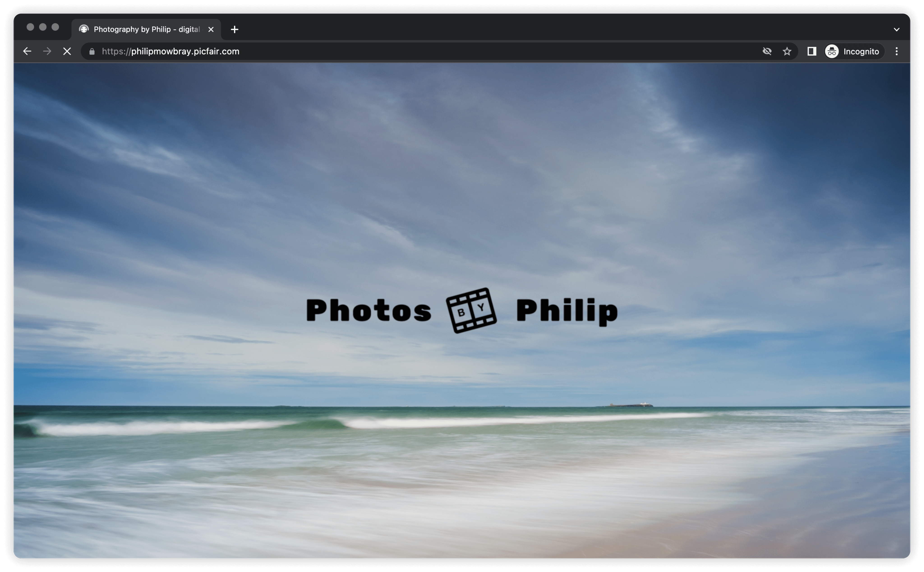Image resolution: width=924 pixels, height=572 pixels.
Task: Click the Photos logo text
Action: tap(368, 310)
